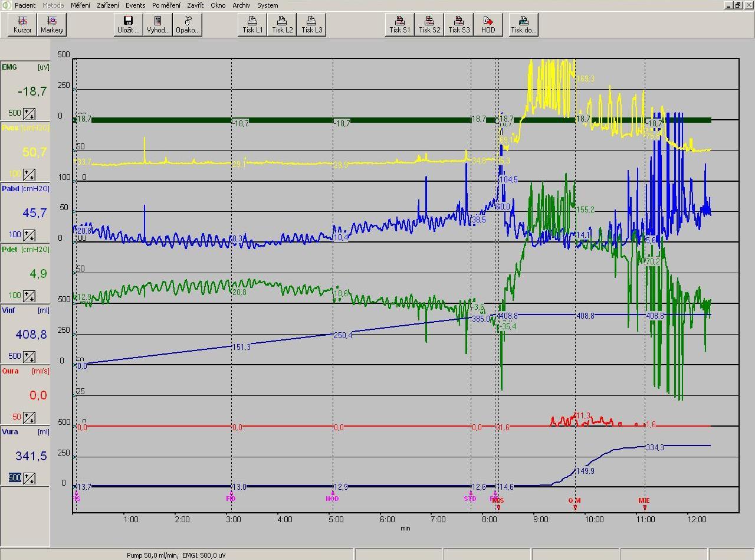The height and width of the screenshot is (560, 755).
Task: Open the Qura channel scale adjuster icon
Action: click(29, 417)
